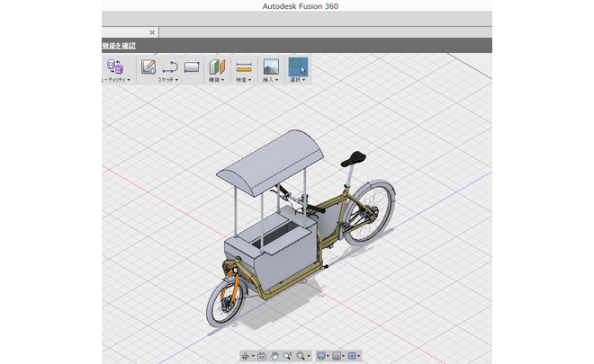Activate the Pan hand tool

pos(274,357)
